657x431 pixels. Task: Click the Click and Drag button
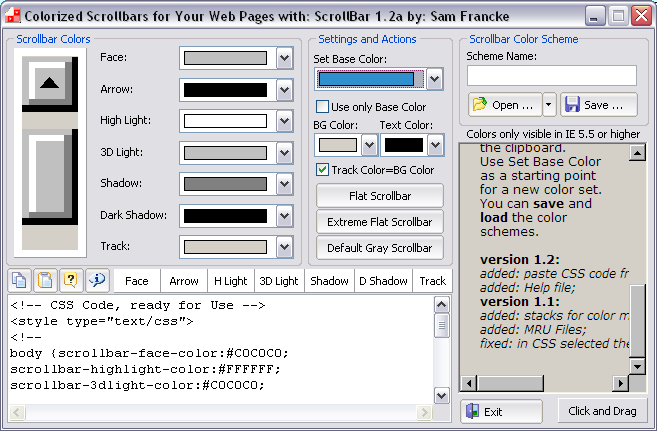coord(602,411)
